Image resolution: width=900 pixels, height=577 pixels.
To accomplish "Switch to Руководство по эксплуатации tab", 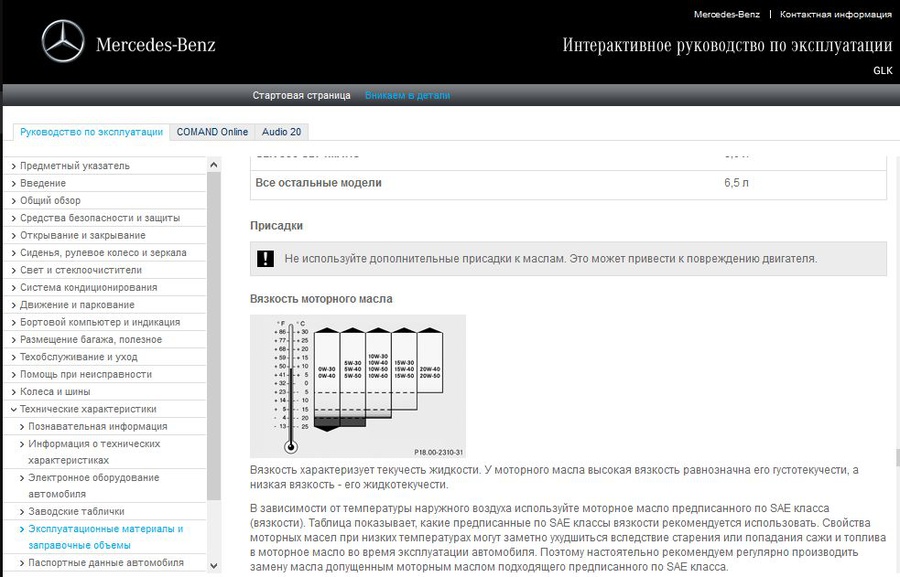I will [91, 132].
